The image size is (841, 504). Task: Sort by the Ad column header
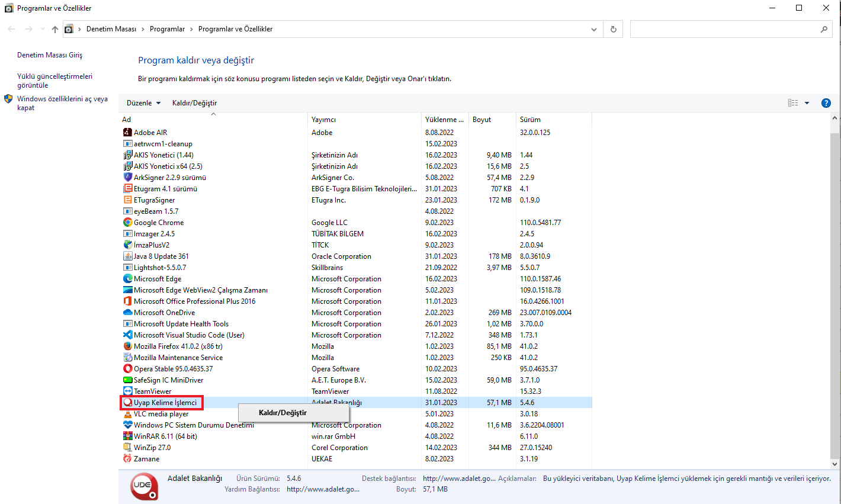(213, 120)
